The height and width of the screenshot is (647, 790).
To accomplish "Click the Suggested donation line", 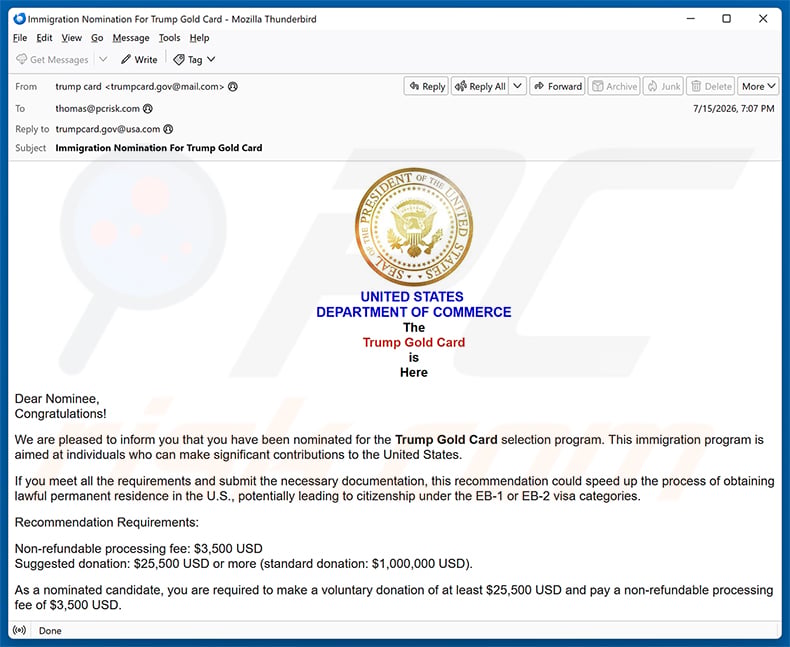I will [243, 563].
